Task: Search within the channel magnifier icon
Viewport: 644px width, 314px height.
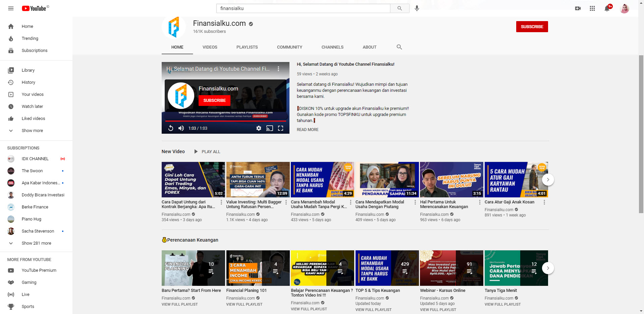Action: pyautogui.click(x=399, y=47)
